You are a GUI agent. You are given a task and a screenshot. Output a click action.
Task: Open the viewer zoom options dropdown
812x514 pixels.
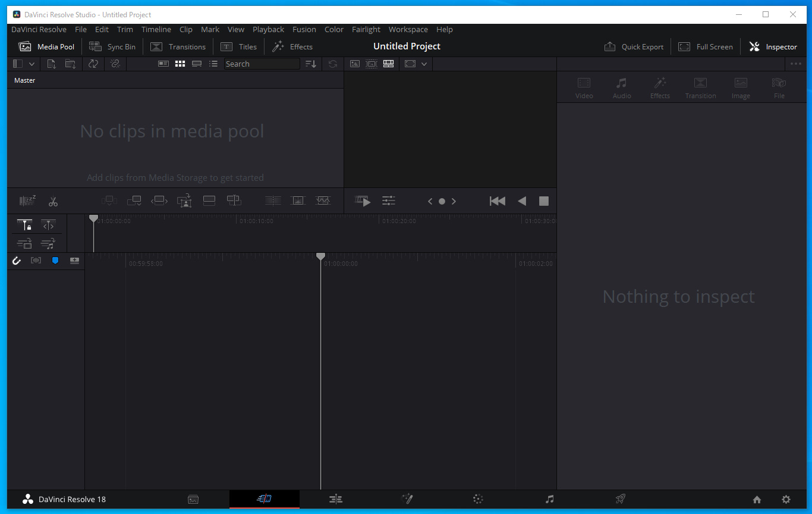tap(423, 64)
